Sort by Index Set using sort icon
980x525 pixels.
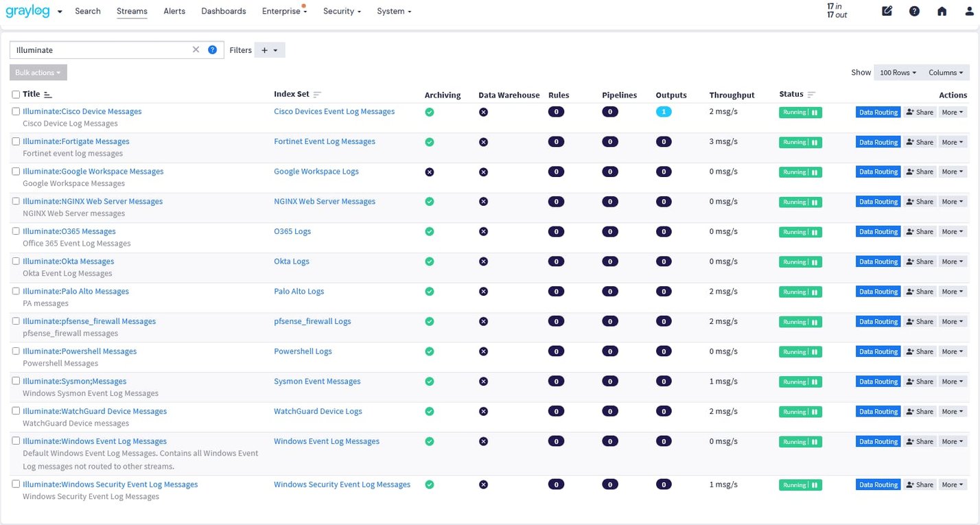tap(317, 94)
